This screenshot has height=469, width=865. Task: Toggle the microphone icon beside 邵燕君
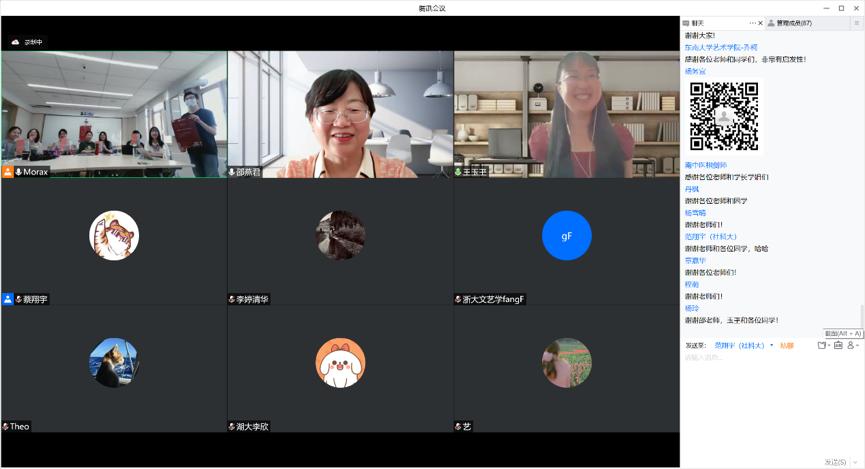click(232, 172)
